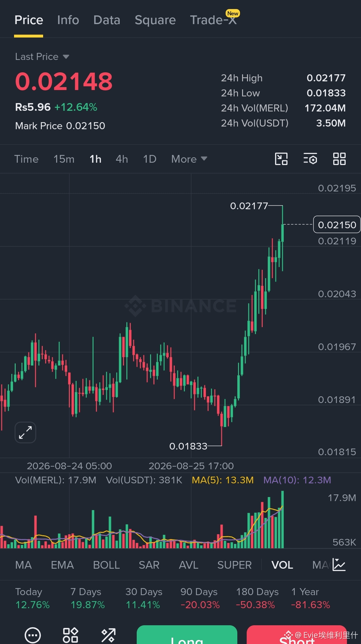Screen dimensions: 361x644
Task: Select the 15m chart interval
Action: (x=64, y=159)
